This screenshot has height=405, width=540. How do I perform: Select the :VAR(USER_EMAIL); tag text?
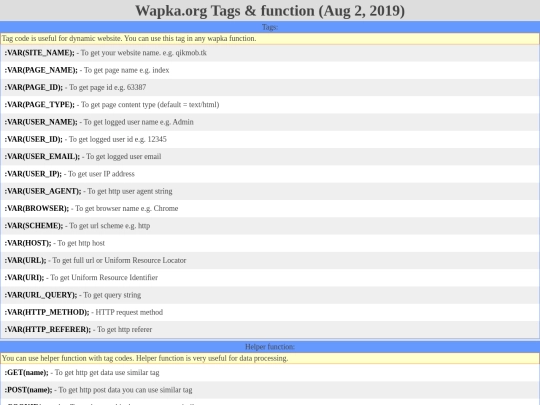(x=42, y=157)
